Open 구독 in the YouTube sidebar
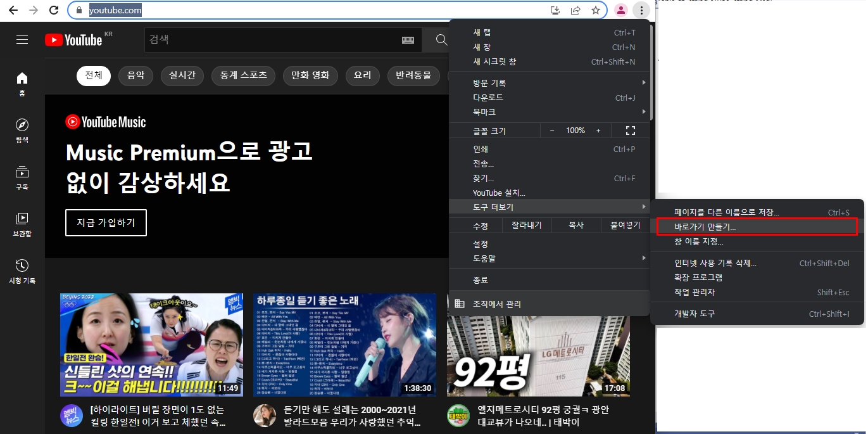 pos(22,177)
